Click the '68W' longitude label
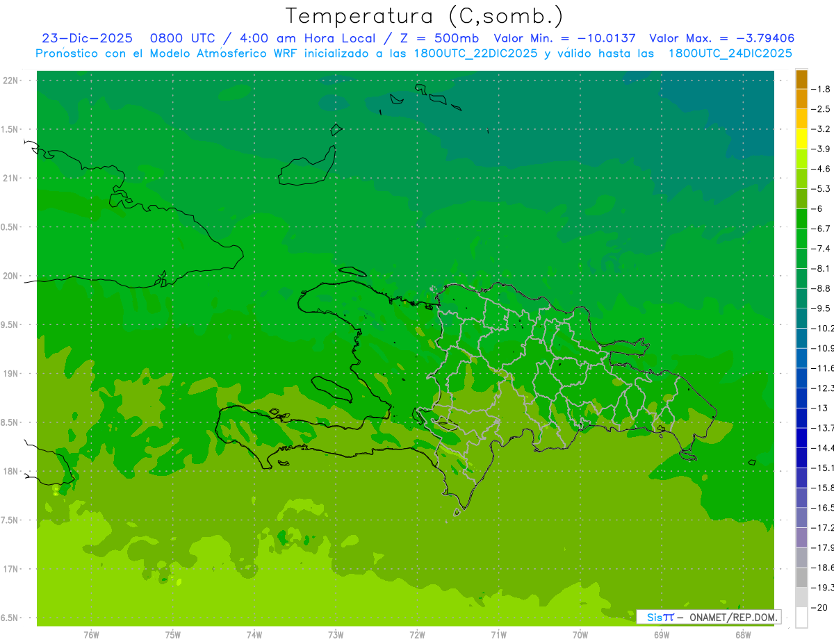This screenshot has width=834, height=644. pos(743,635)
